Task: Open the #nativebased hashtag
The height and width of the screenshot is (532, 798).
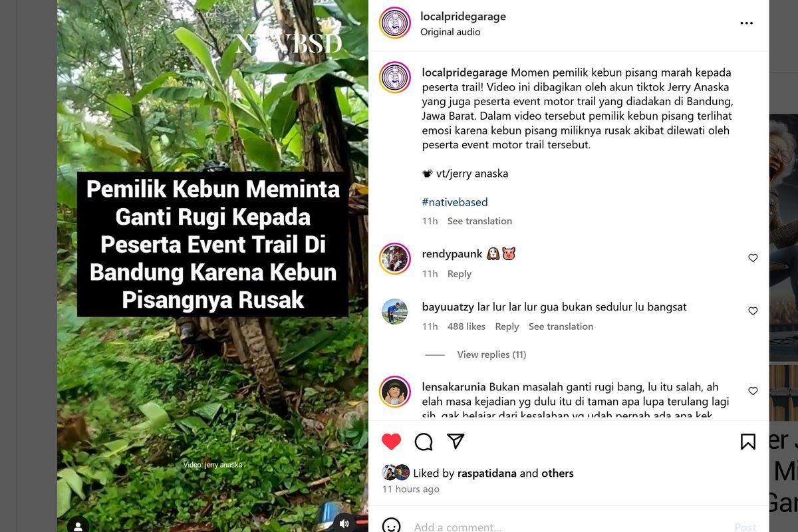Action: pos(455,202)
